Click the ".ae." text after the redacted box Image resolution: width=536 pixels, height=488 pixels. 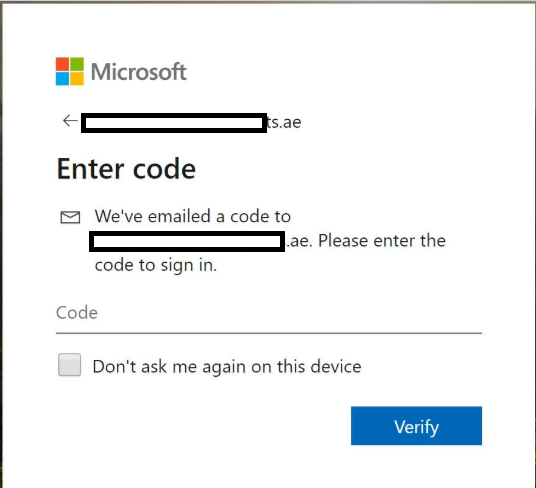click(x=299, y=241)
